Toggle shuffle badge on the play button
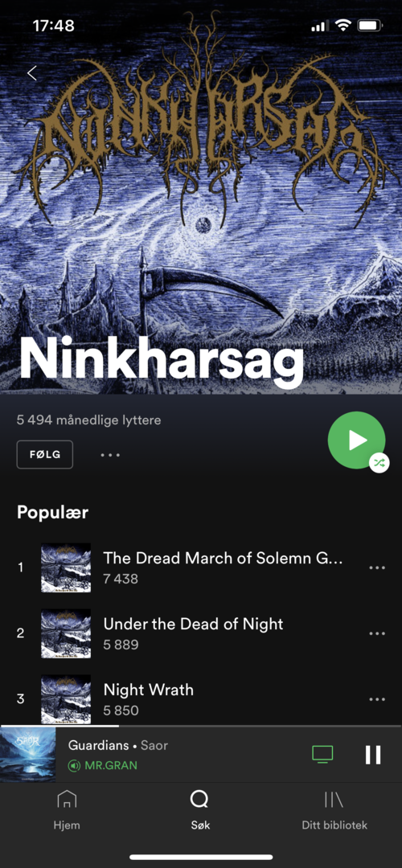 pos(379,463)
